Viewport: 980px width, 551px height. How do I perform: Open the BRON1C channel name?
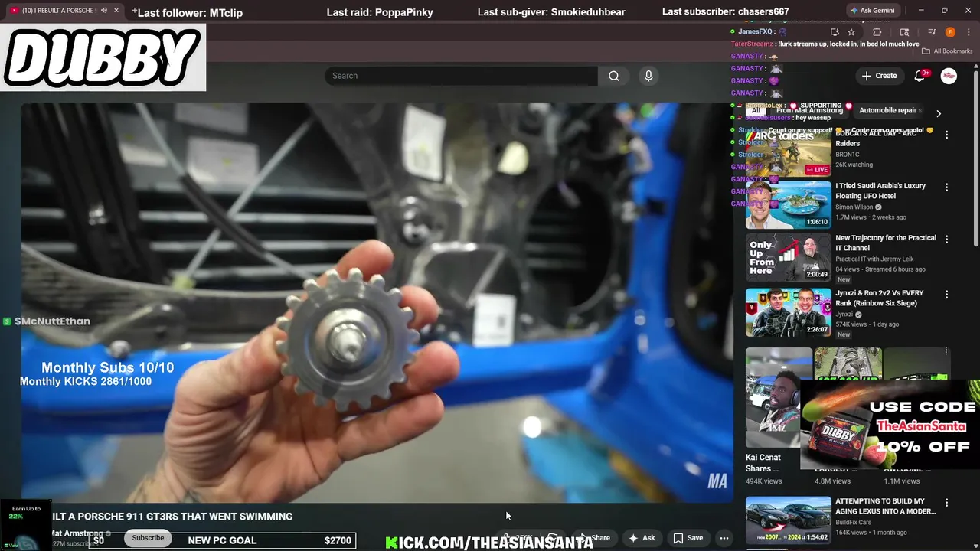(846, 155)
